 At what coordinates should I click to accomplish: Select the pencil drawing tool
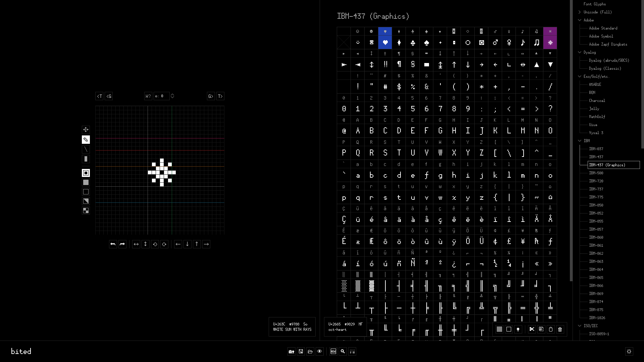86,140
